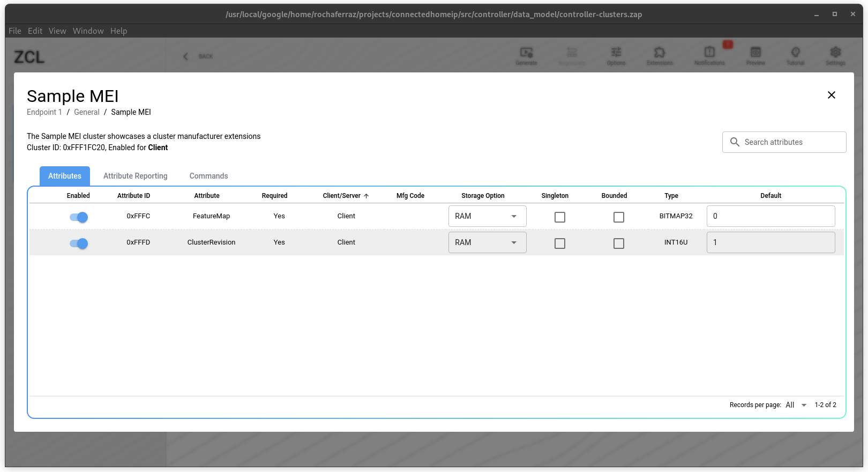Viewport: 868px width, 472px height.
Task: Disable the ClusterRevision attribute toggle
Action: click(79, 244)
